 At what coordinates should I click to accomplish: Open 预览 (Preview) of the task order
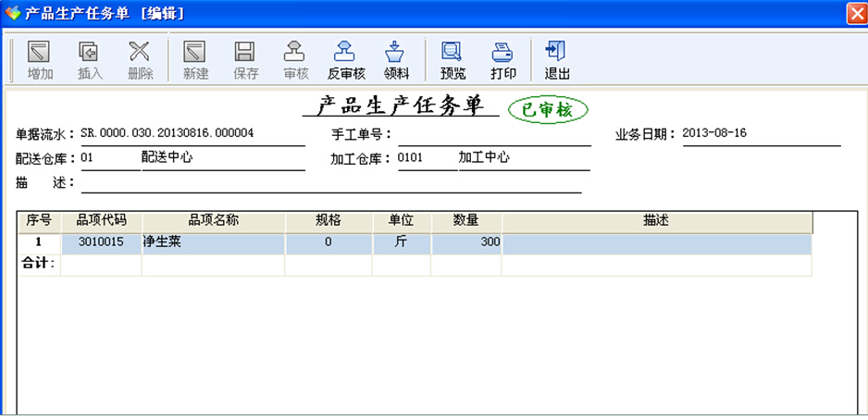pos(453,60)
